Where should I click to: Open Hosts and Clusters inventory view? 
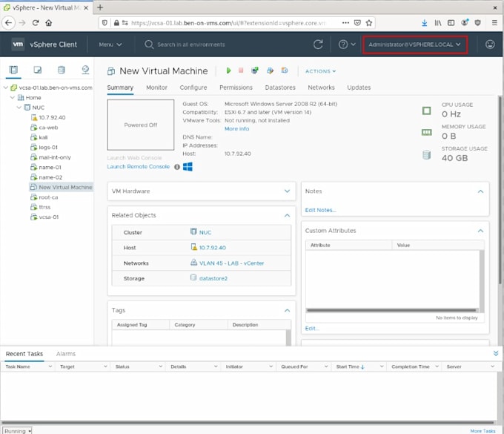pyautogui.click(x=13, y=70)
